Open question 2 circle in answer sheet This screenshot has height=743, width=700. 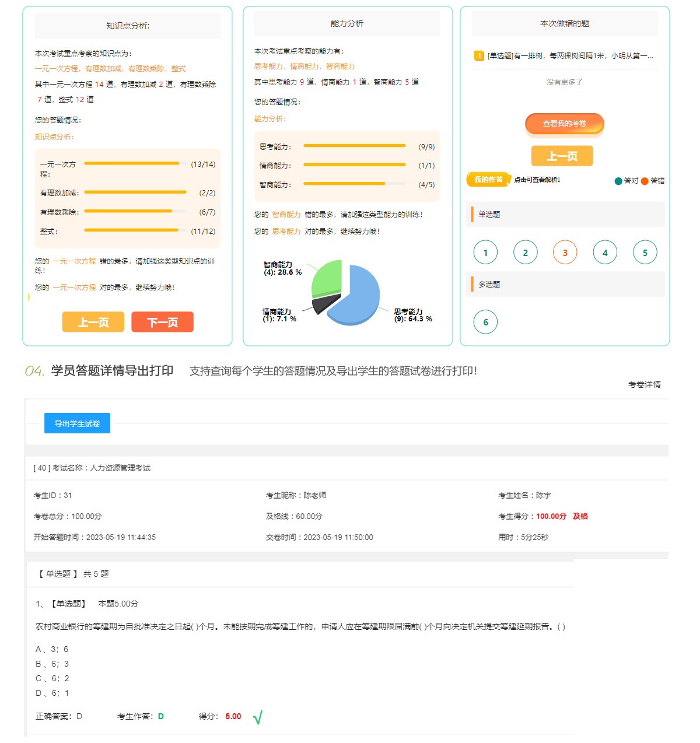525,253
